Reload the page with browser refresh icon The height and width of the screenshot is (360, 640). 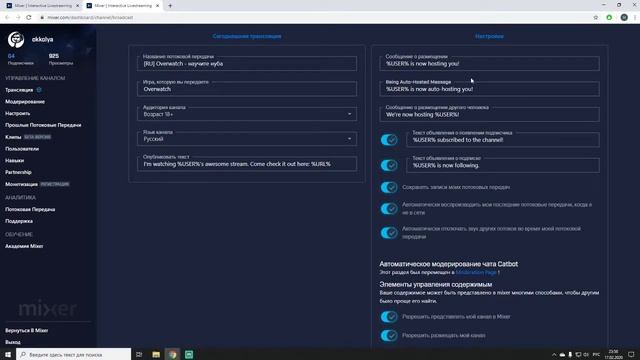(x=29, y=18)
